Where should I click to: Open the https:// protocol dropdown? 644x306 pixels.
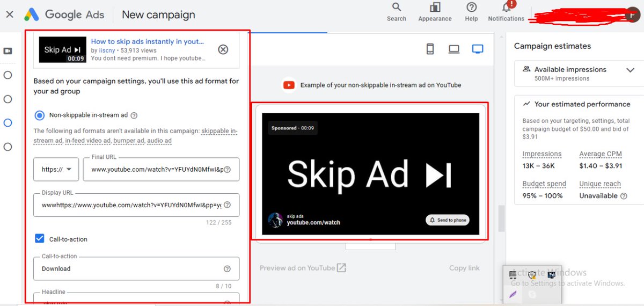(x=56, y=170)
